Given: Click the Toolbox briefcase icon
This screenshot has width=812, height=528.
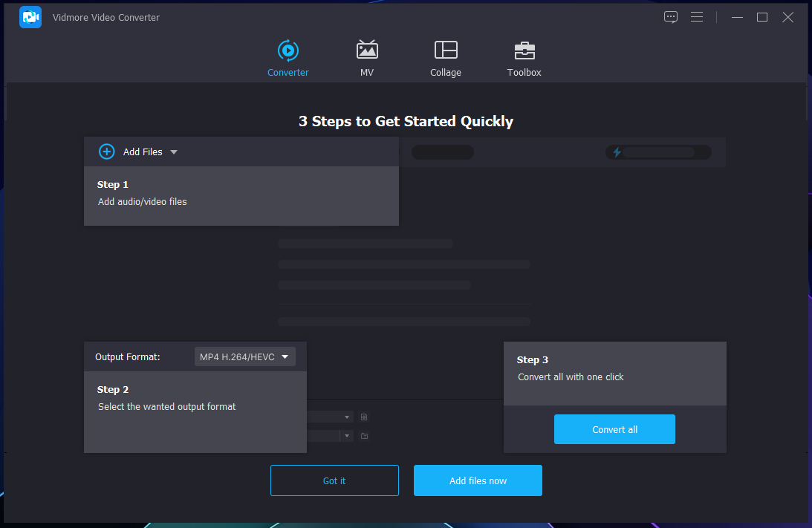Looking at the screenshot, I should 524,50.
